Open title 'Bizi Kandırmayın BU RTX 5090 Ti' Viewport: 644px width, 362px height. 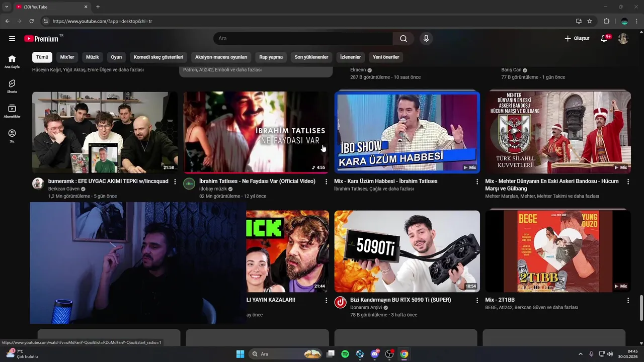(x=400, y=300)
